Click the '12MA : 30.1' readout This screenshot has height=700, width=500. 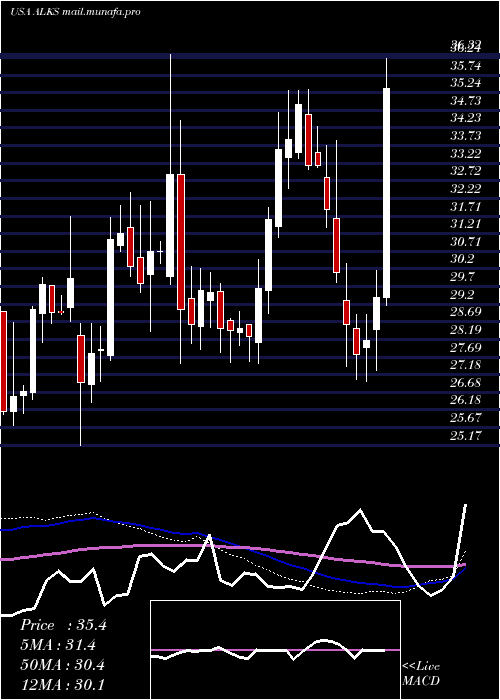coord(62,685)
